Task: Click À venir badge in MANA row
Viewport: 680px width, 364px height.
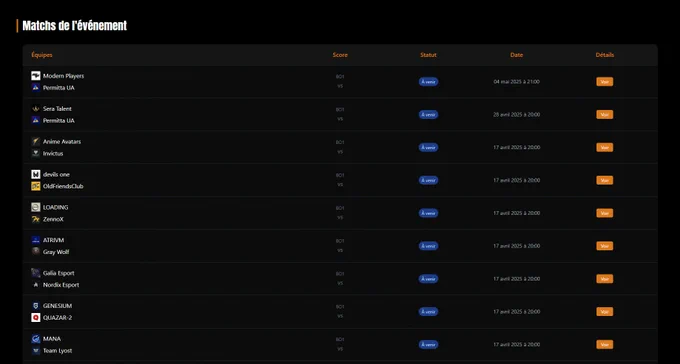Action: (428, 344)
